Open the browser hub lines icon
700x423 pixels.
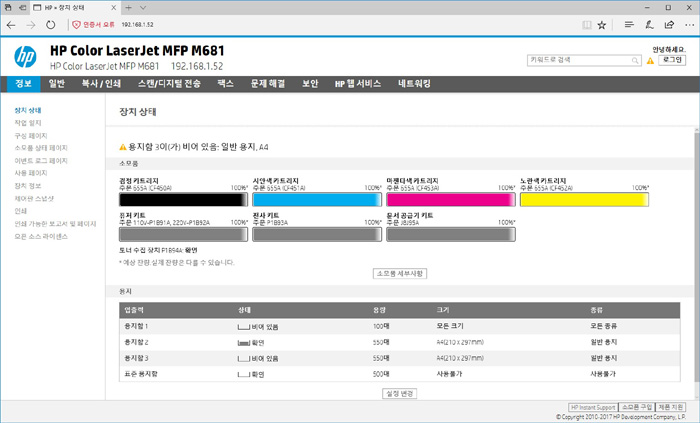(x=629, y=25)
